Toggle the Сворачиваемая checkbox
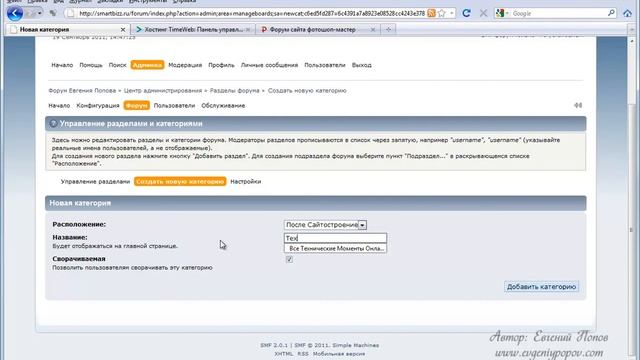 289,260
